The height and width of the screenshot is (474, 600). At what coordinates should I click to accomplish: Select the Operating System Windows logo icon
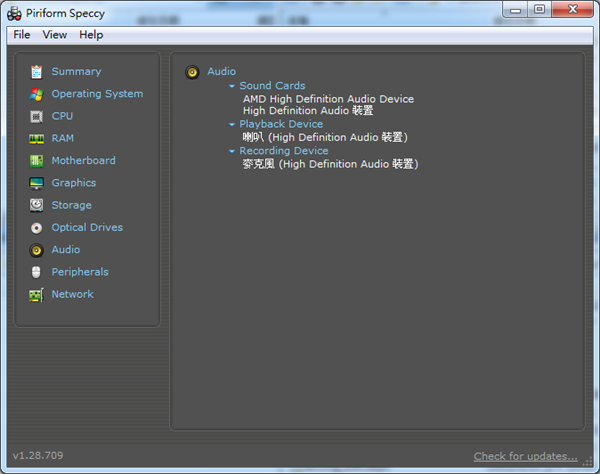[x=36, y=94]
